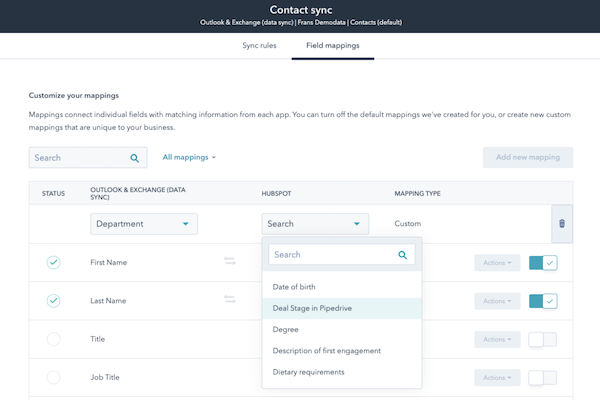Click the First Name status checkmark

point(54,263)
